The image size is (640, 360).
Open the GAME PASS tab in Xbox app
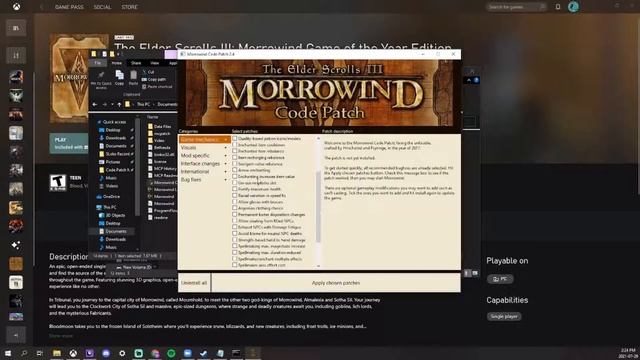coord(69,7)
